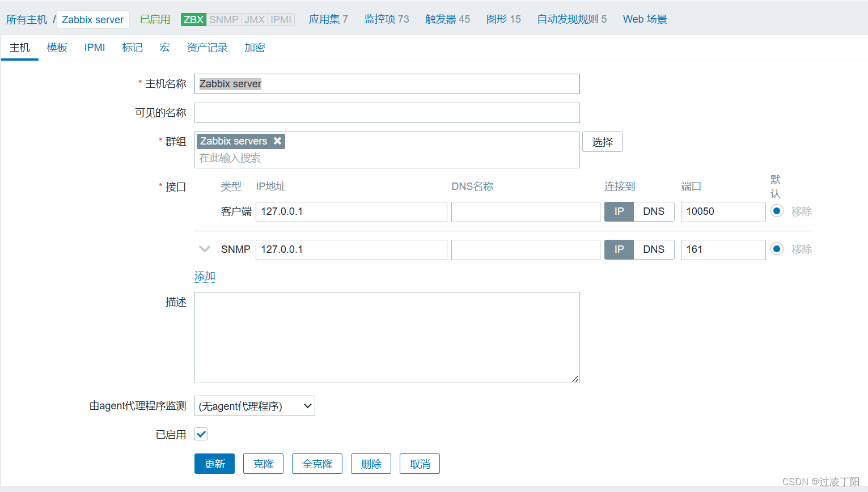Click the ZBX availability badge
868x492 pixels.
(x=193, y=19)
